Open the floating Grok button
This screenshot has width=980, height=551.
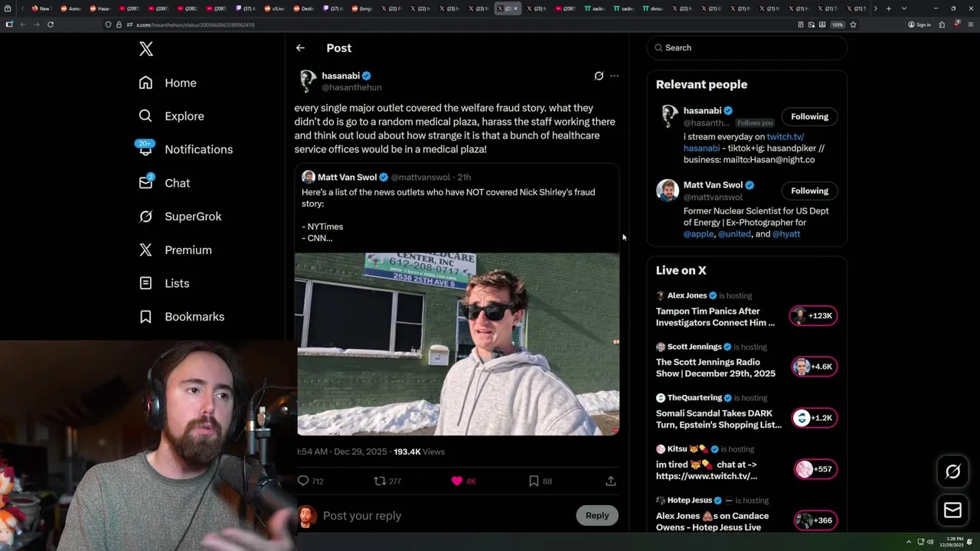952,472
